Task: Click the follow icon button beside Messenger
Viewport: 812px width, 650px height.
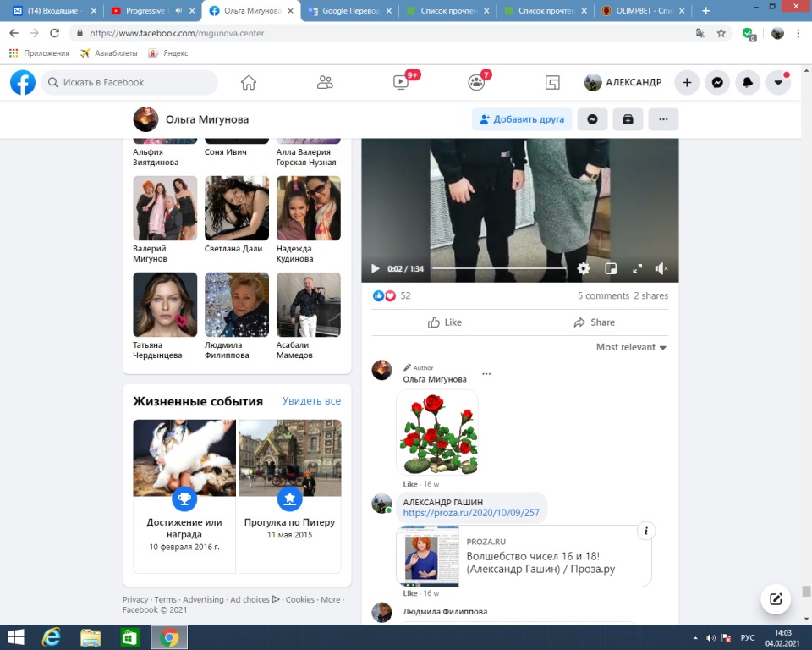Action: tap(628, 119)
